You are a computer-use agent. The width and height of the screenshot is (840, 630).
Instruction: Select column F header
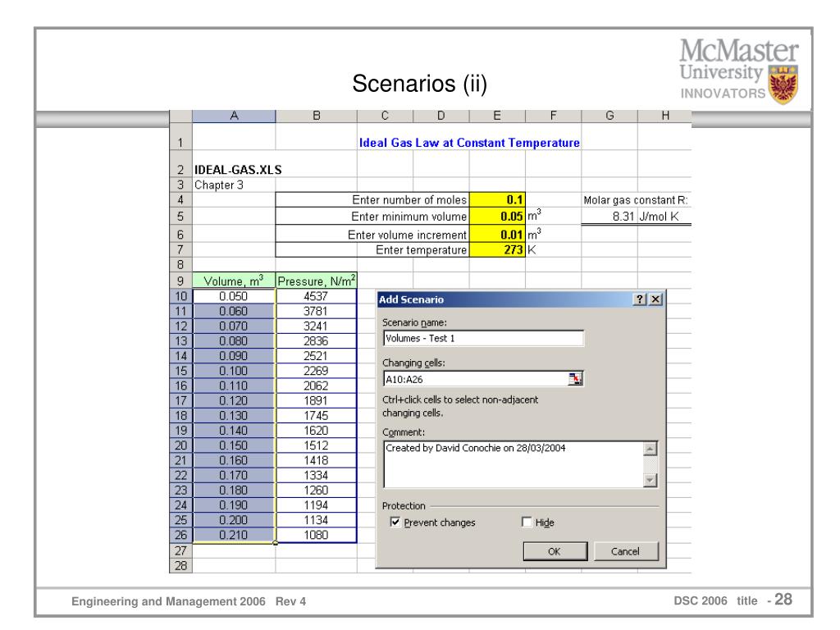554,116
